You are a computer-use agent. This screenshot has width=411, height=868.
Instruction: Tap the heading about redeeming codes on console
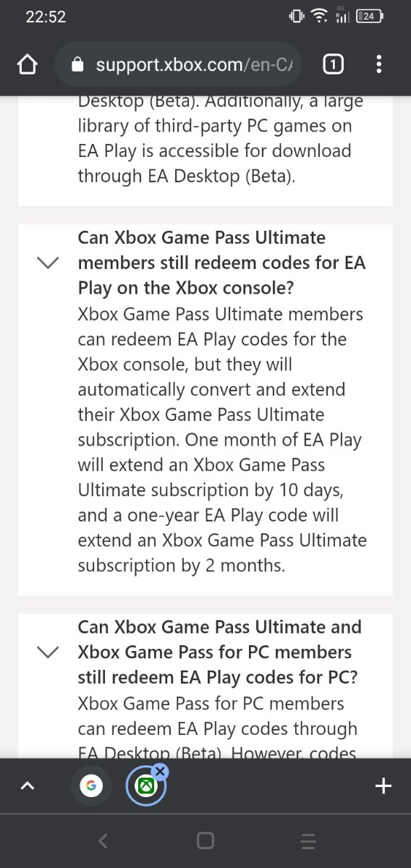(221, 263)
